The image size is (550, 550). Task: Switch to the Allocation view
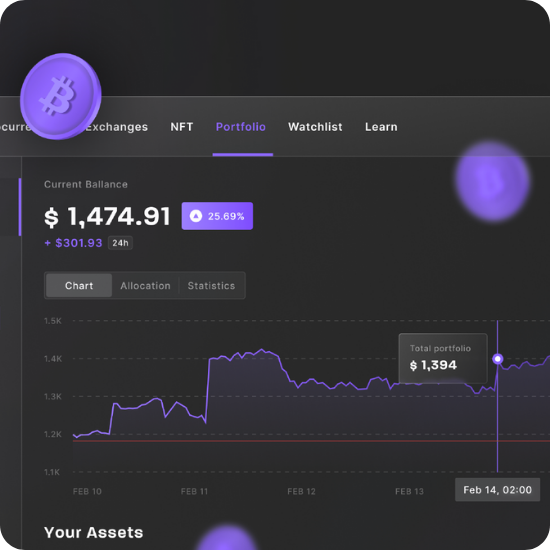tap(145, 286)
